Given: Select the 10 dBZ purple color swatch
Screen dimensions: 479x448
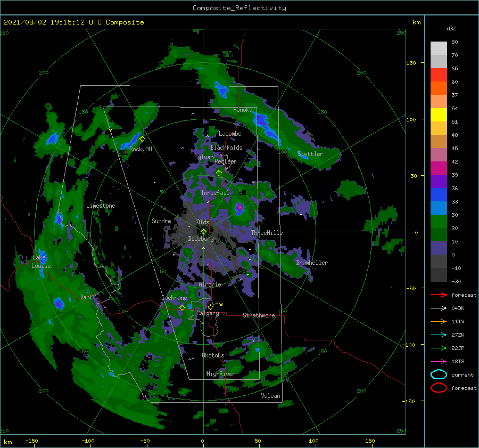Looking at the screenshot, I should pos(439,248).
